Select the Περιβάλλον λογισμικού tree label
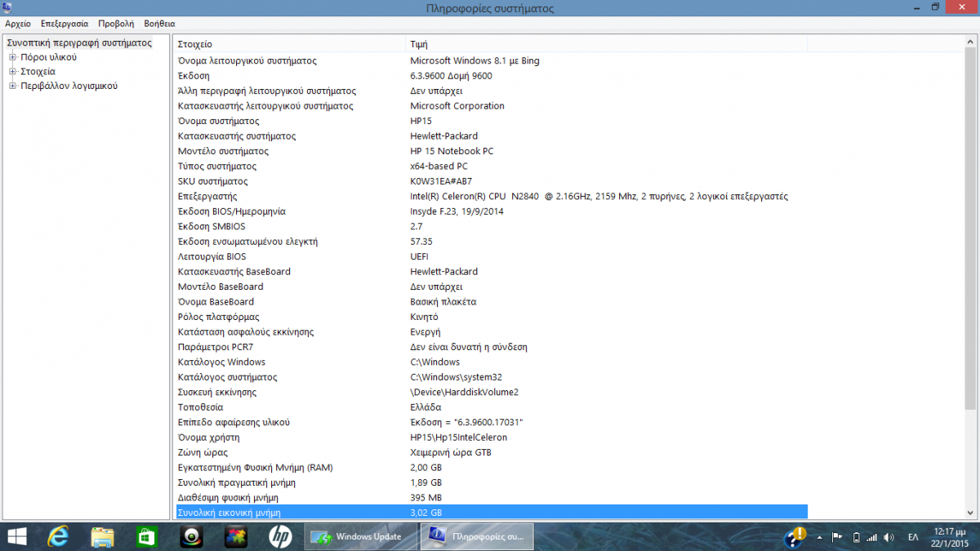The image size is (980, 551). point(69,85)
